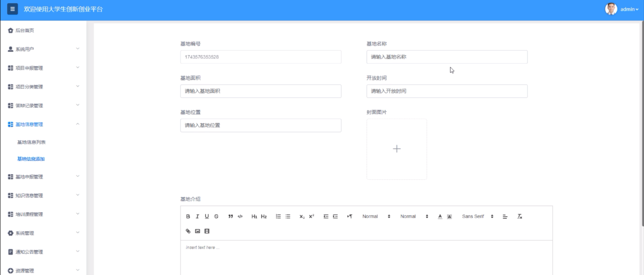Apply italic formatting in the editor toolbar

[197, 216]
